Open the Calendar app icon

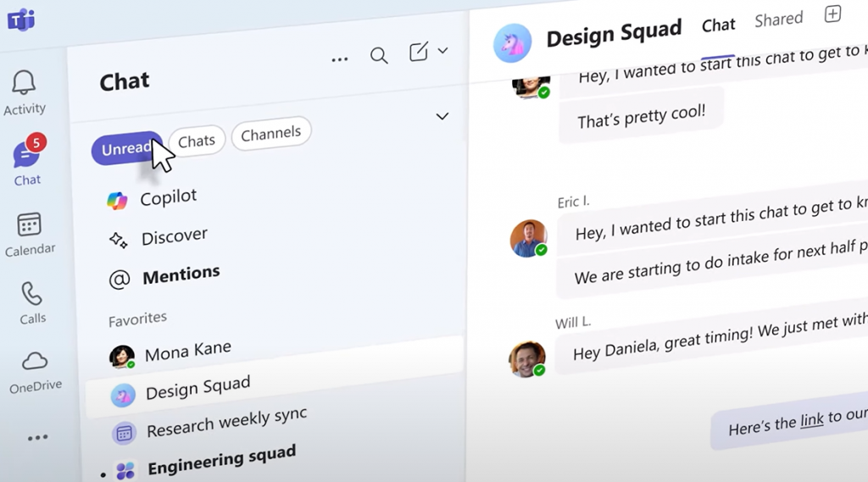(x=30, y=225)
